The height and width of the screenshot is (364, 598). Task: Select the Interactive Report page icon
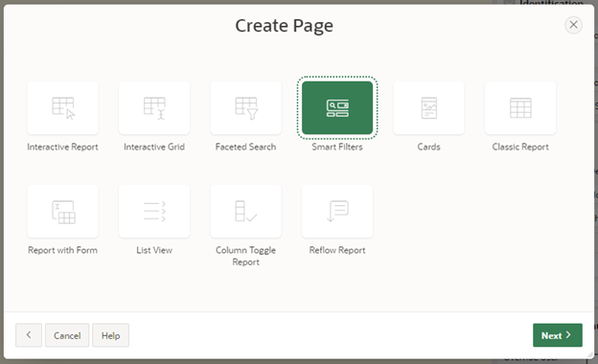(x=62, y=107)
